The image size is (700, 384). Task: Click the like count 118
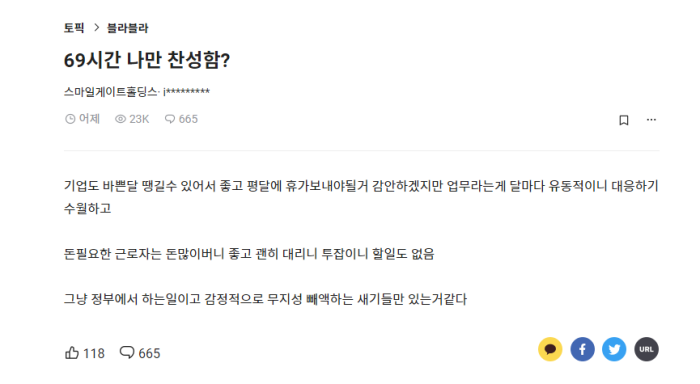click(x=94, y=353)
